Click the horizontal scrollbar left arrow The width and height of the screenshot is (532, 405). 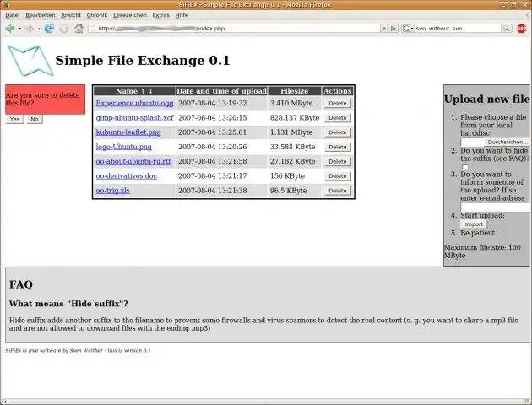pos(5,402)
